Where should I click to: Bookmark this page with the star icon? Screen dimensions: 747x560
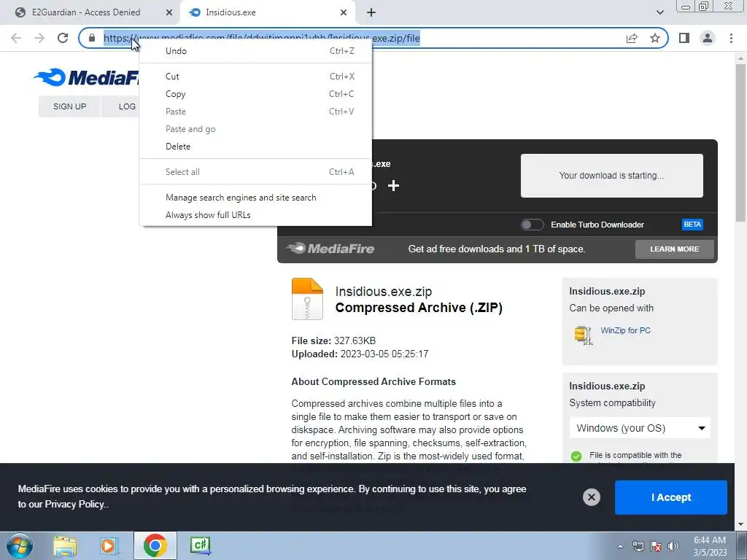655,38
